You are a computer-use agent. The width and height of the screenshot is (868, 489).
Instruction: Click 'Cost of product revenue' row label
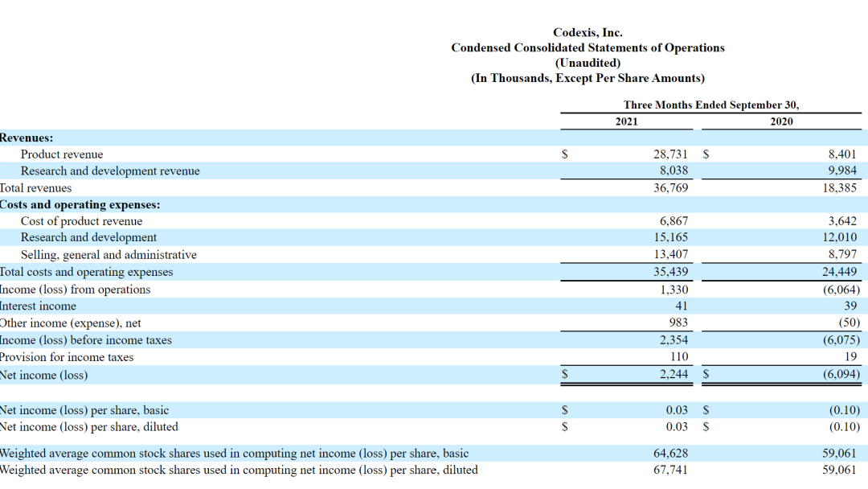[81, 221]
